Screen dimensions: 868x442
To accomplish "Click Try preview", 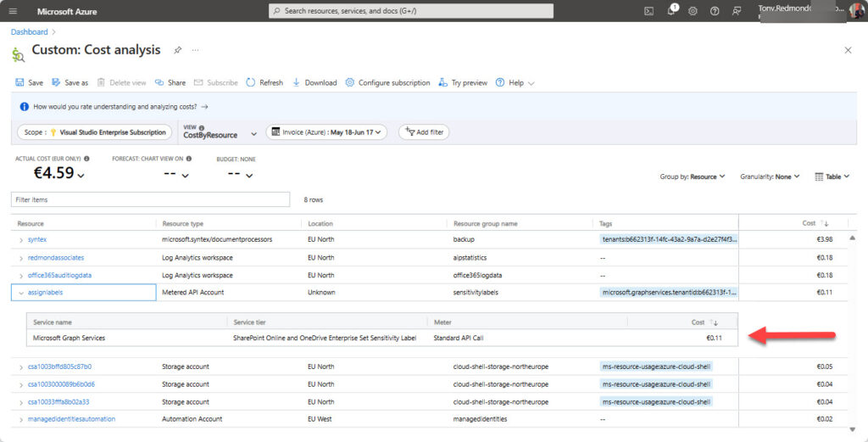I will (463, 82).
